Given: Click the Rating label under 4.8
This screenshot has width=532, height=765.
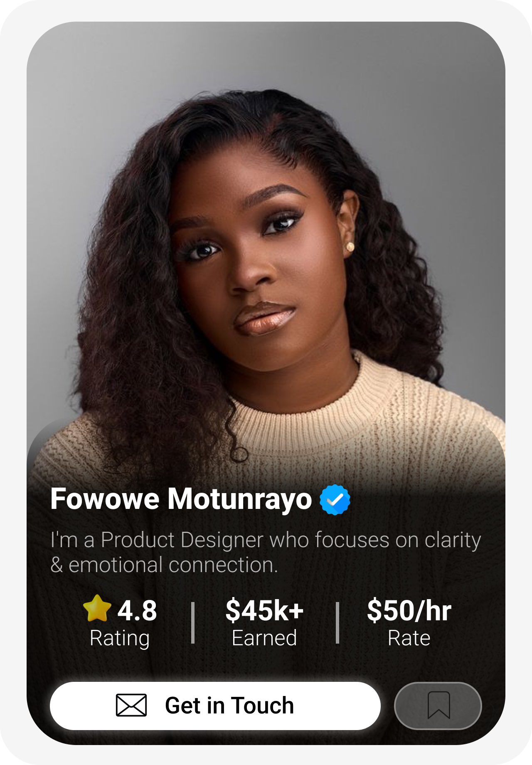Looking at the screenshot, I should pos(120,638).
